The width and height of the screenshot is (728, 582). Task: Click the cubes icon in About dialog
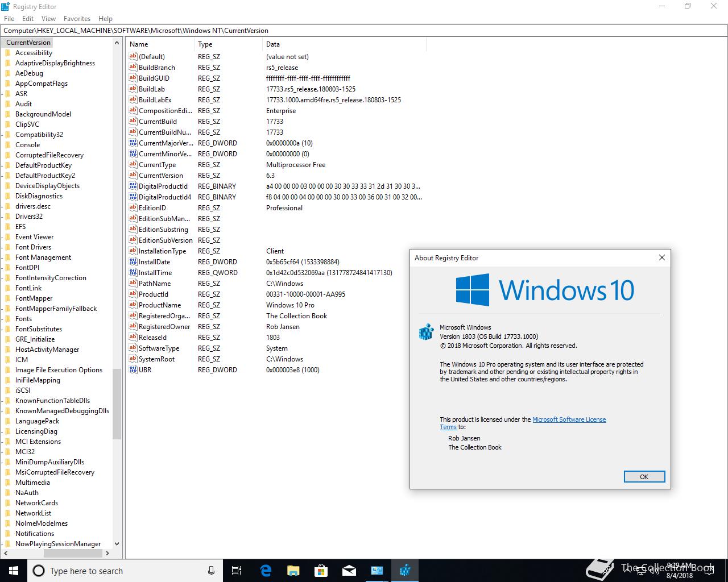(426, 332)
